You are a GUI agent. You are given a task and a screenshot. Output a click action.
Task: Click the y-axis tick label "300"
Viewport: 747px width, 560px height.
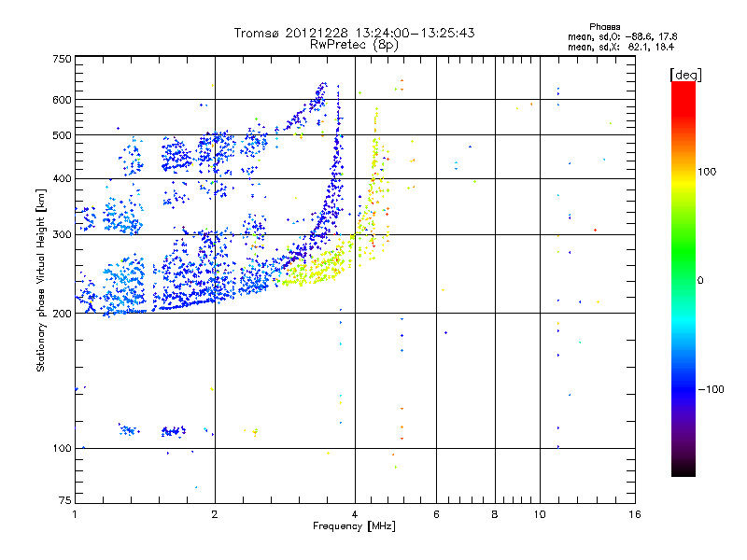pos(62,234)
